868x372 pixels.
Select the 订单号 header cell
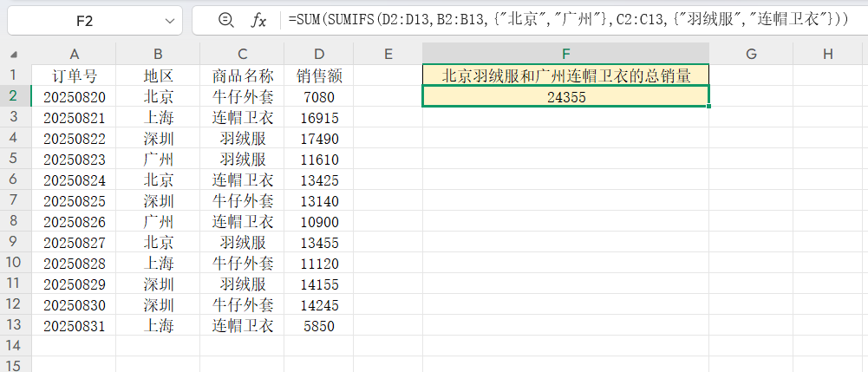click(x=74, y=75)
